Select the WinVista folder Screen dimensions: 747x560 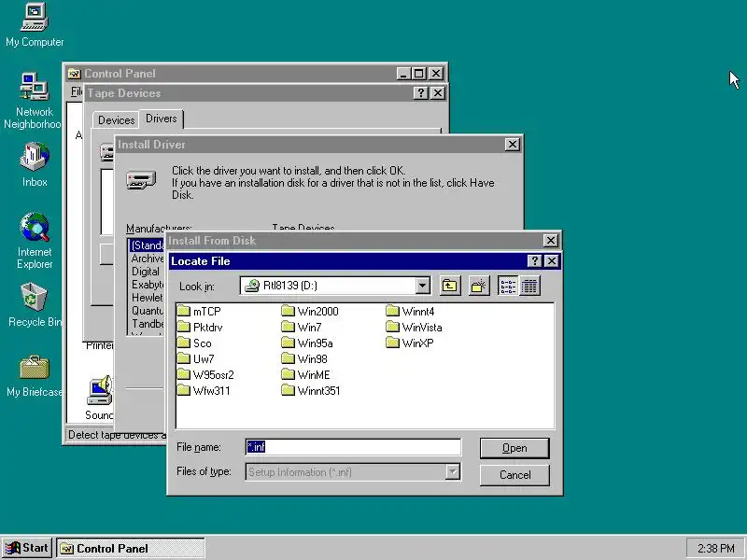[414, 328]
